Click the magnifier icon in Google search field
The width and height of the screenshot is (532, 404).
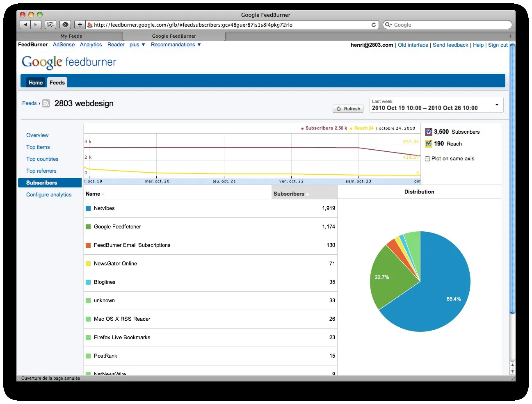pyautogui.click(x=388, y=25)
